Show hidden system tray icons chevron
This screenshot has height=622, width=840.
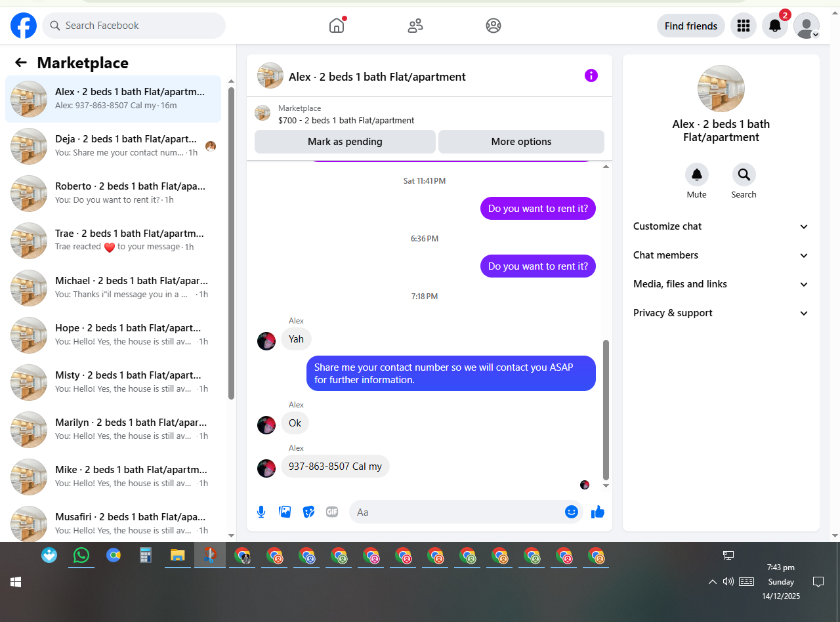pos(712,582)
